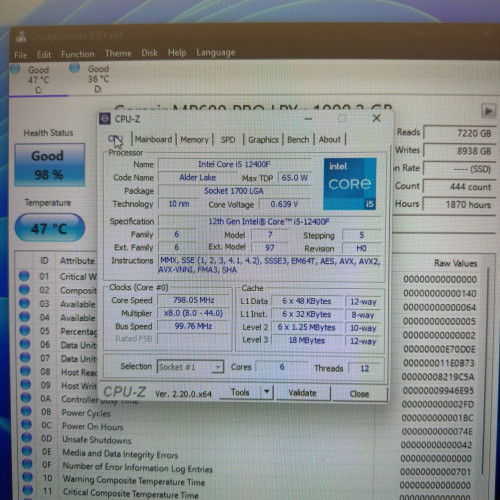
Task: Click the status circle for Number of Error Information Log Entries
Action: (27, 464)
